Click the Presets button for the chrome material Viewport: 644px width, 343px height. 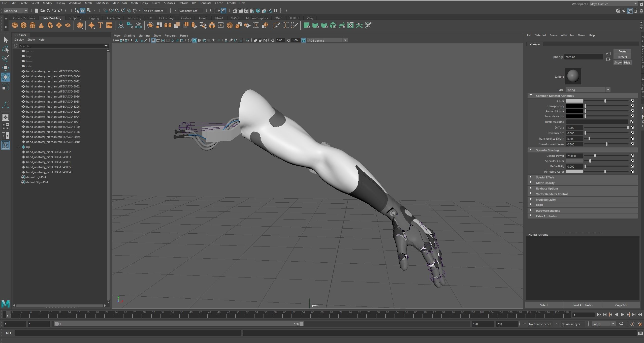[x=622, y=57]
